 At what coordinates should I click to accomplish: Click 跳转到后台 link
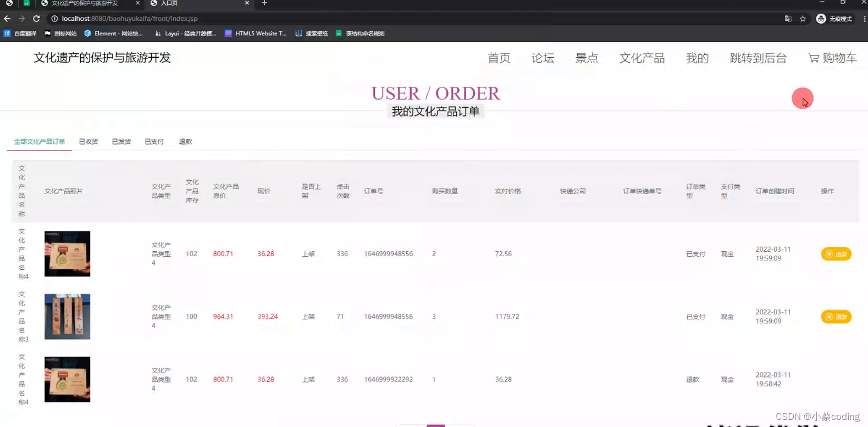point(758,58)
